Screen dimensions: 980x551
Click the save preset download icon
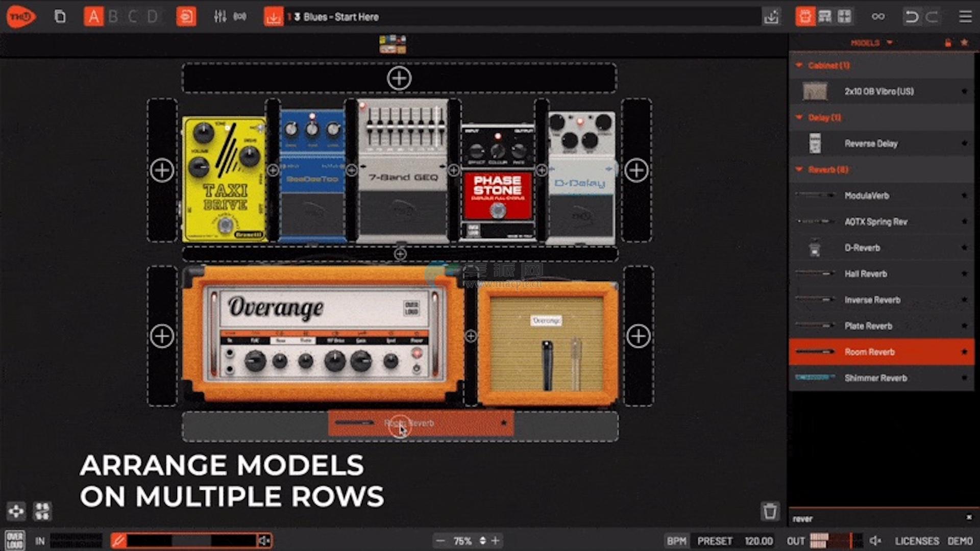(x=274, y=17)
